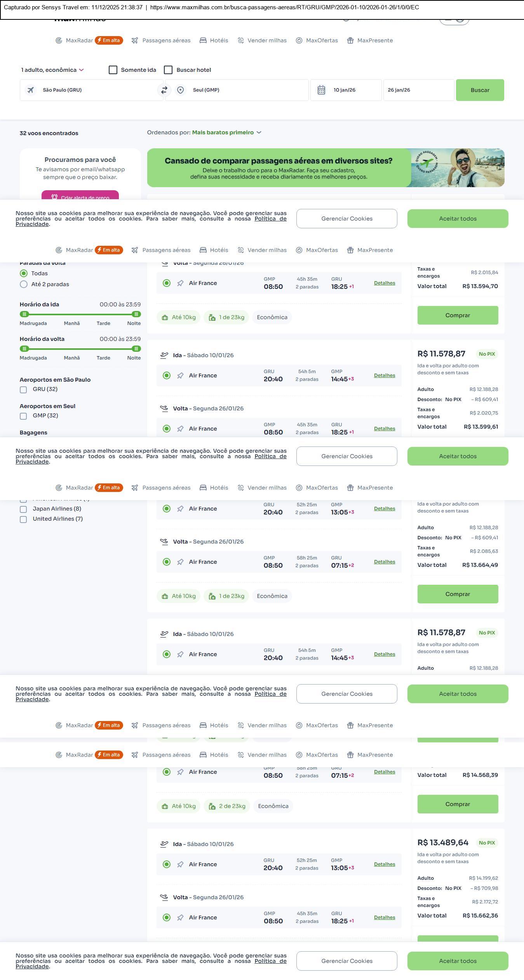524x980 pixels.
Task: Click the swap origin and destination arrows icon
Action: point(164,90)
